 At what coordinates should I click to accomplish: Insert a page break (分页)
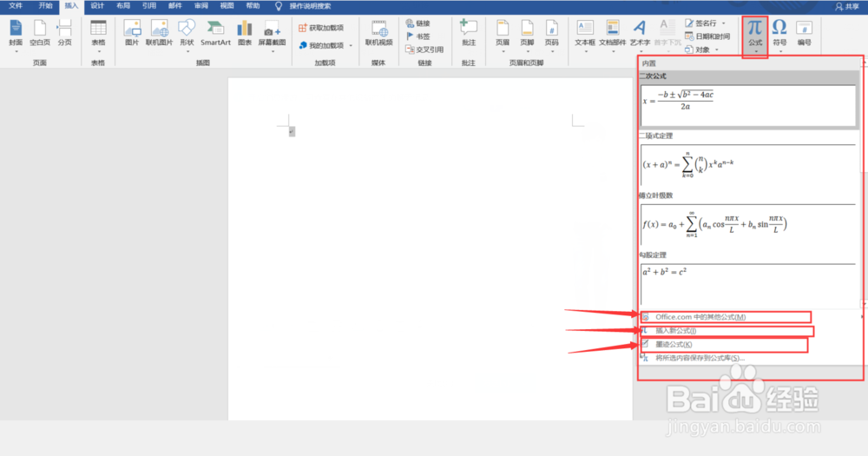(x=64, y=33)
